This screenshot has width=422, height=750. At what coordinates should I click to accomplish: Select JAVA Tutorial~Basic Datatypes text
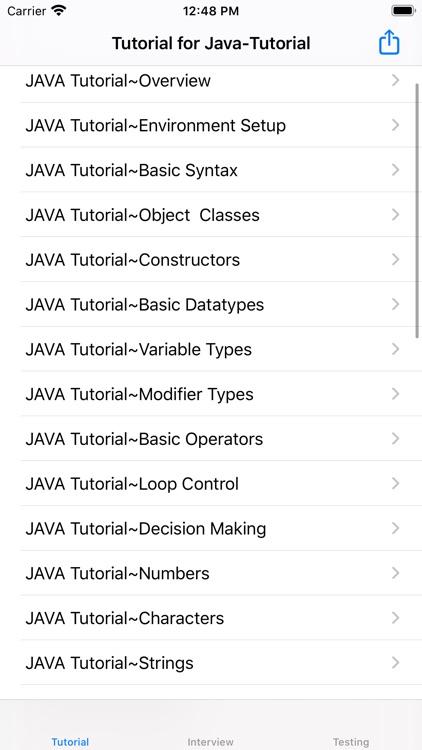click(144, 305)
